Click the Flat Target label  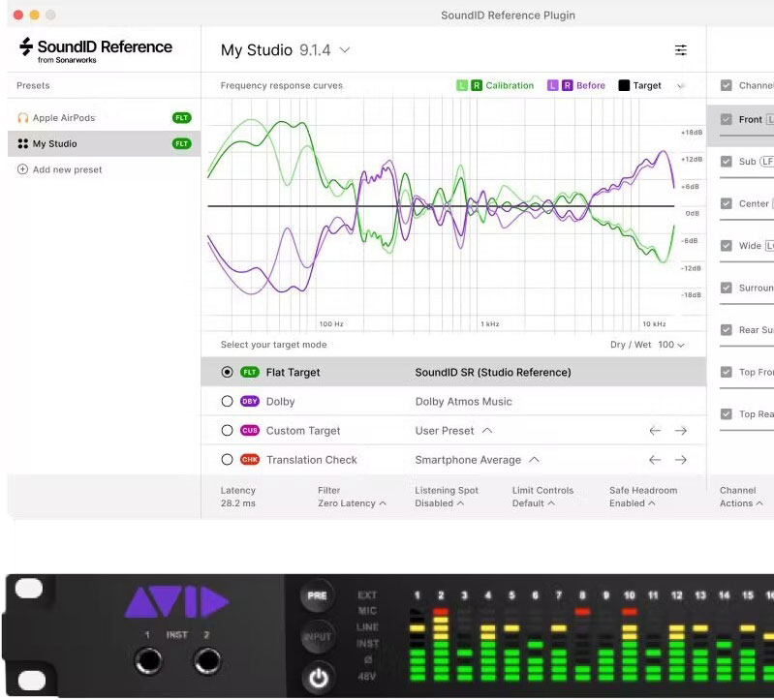click(293, 373)
